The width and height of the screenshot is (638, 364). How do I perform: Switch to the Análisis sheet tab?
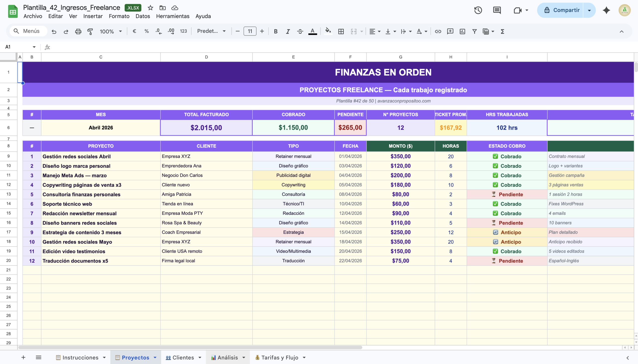coord(228,358)
